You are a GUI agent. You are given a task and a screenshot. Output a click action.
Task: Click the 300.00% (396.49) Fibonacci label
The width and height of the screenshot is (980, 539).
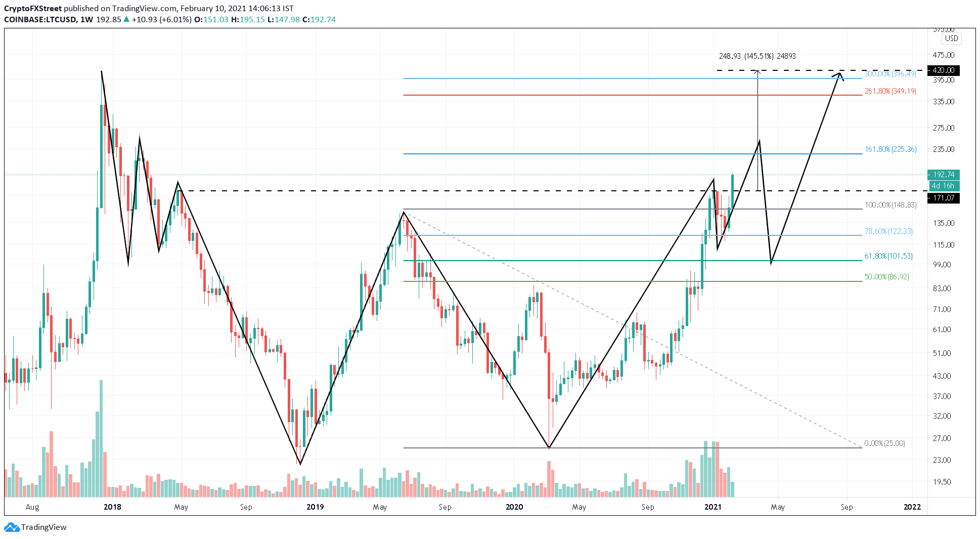(890, 74)
